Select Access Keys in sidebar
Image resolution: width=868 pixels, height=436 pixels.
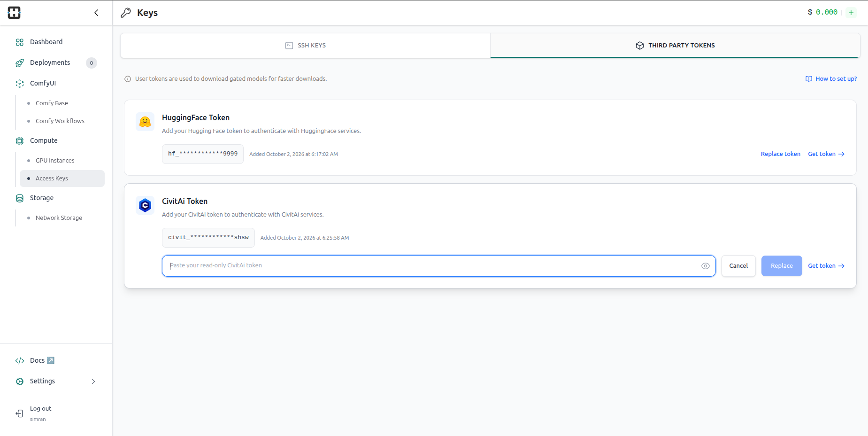point(62,179)
